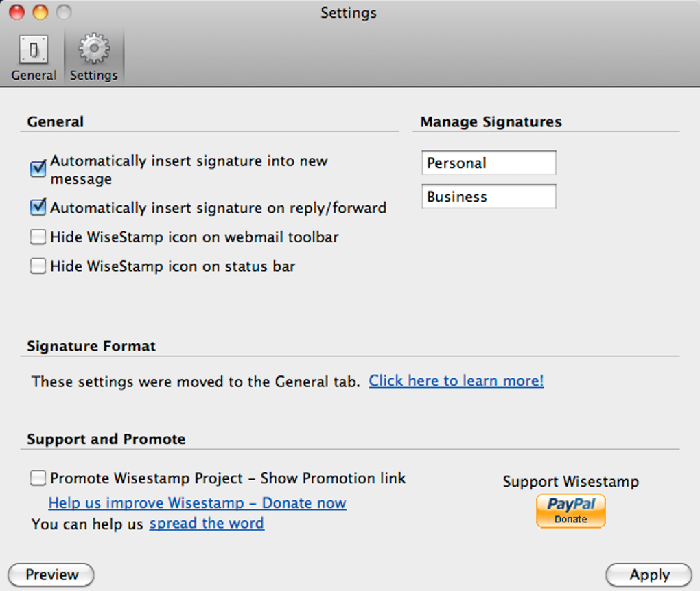Open the "Donate now" help link
Screen dimensions: 700x591
[197, 503]
